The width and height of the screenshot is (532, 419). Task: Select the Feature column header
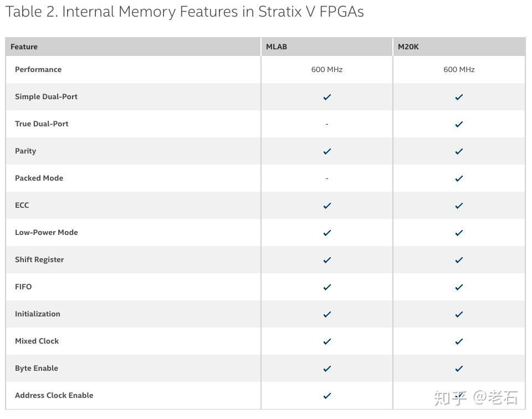coord(24,47)
